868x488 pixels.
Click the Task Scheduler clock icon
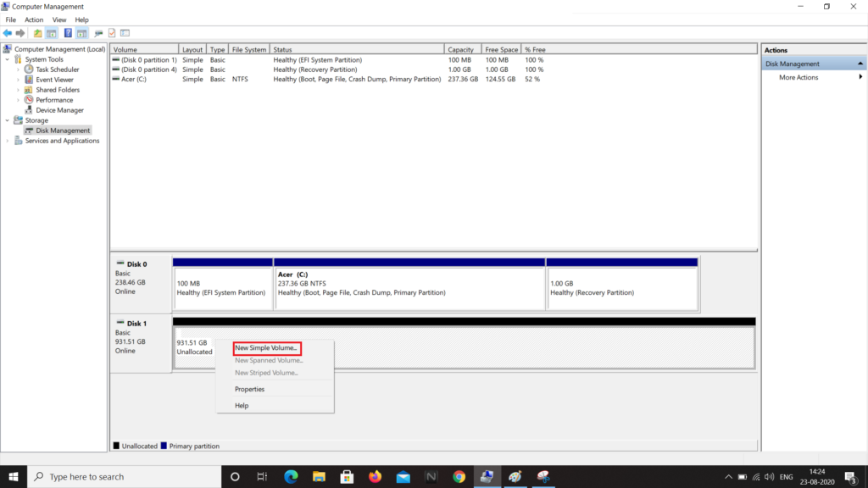[x=29, y=69]
